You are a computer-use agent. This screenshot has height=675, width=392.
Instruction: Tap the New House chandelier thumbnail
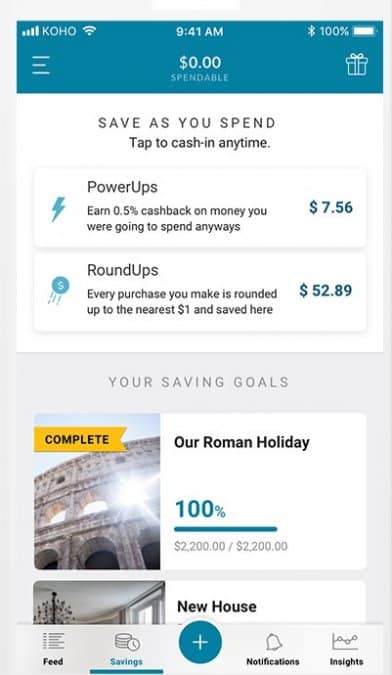[x=99, y=603]
